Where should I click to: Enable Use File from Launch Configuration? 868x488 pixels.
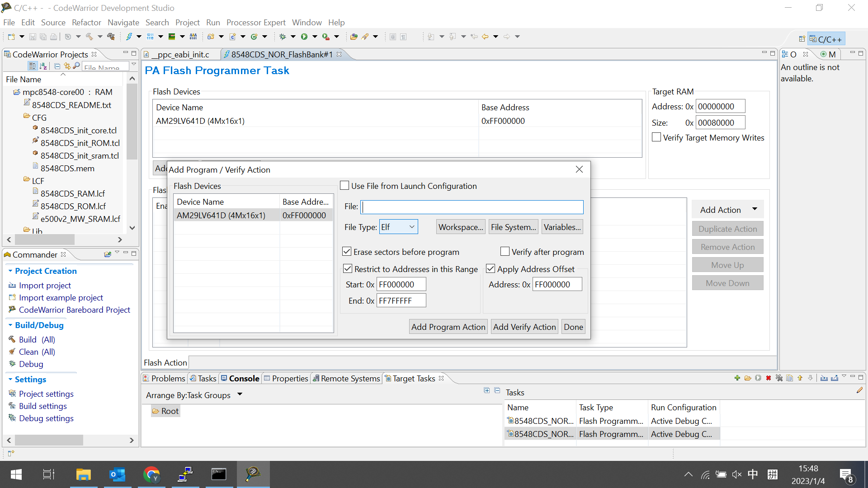(344, 186)
